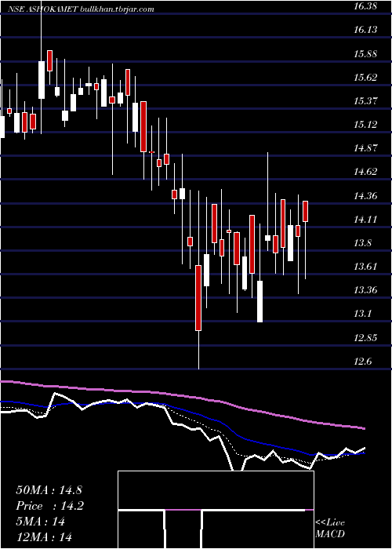This screenshot has height=549, width=392.
Task: Click the NSE ASHOKAMET chart title
Action: (79, 9)
